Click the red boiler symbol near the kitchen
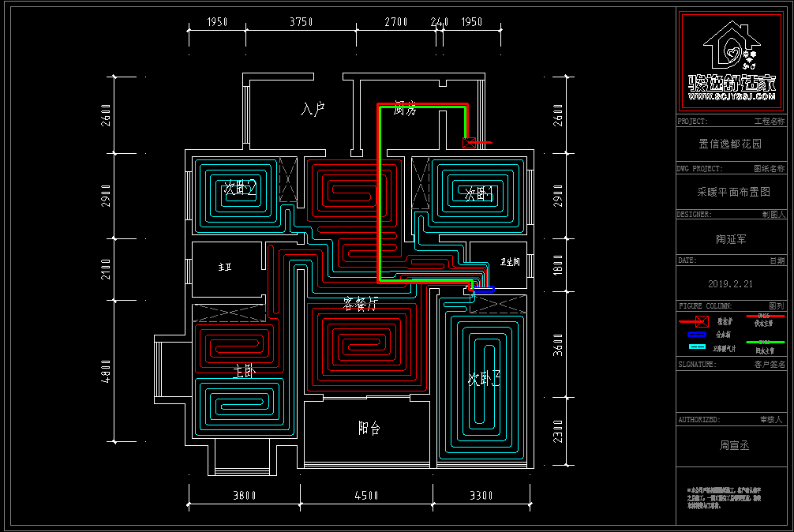The image size is (794, 532). [469, 143]
